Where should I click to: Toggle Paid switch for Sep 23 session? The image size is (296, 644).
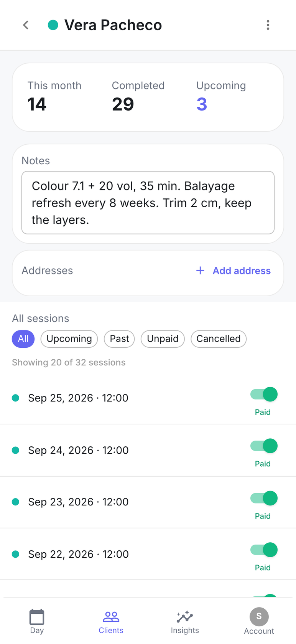(x=264, y=498)
